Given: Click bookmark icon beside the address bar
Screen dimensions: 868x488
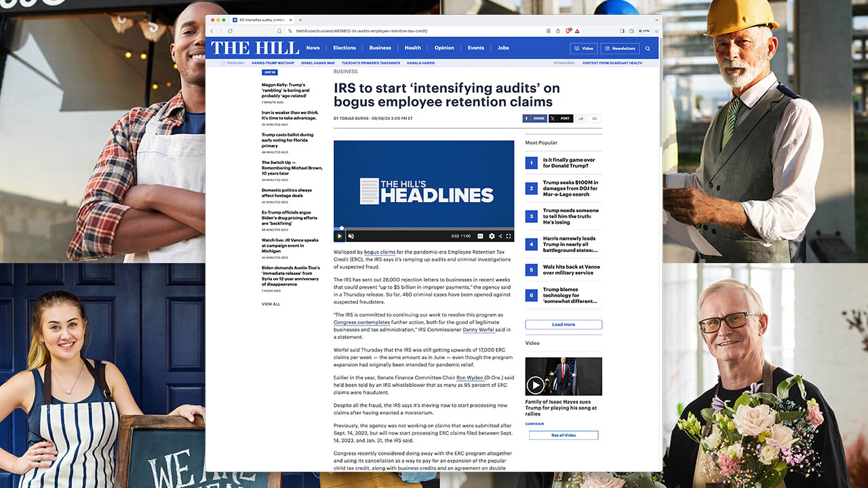Looking at the screenshot, I should tap(279, 31).
